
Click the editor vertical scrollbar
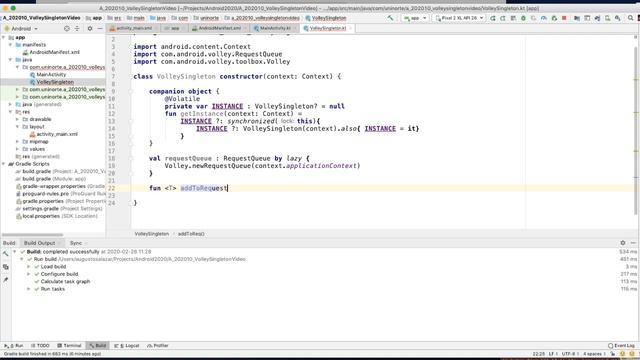pyautogui.click(x=636, y=131)
